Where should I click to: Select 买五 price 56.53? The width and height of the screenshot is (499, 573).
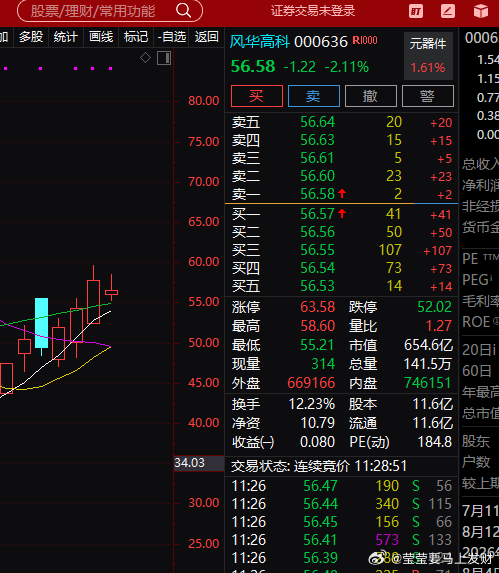tap(317, 286)
